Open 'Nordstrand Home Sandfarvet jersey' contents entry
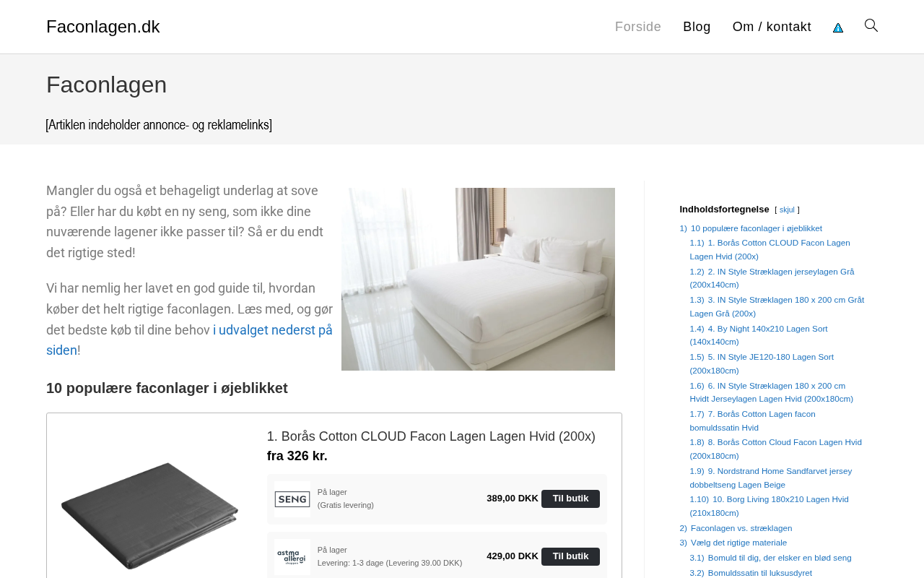This screenshot has height=578, width=924. click(771, 478)
